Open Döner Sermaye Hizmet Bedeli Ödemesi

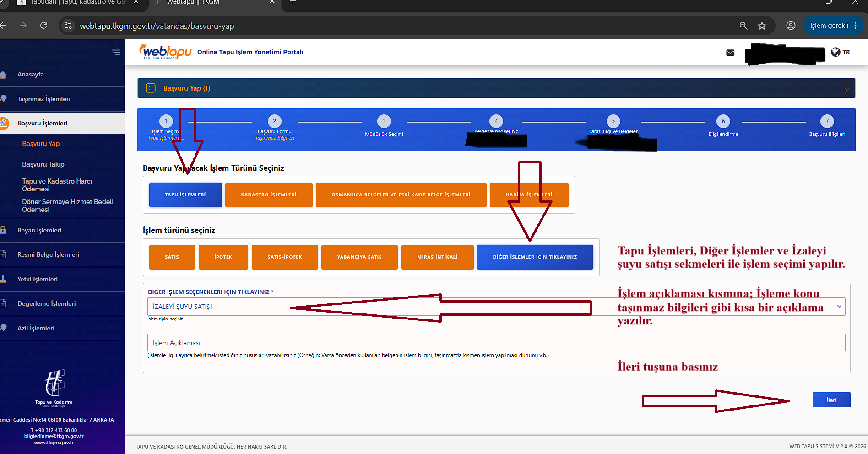pos(68,205)
